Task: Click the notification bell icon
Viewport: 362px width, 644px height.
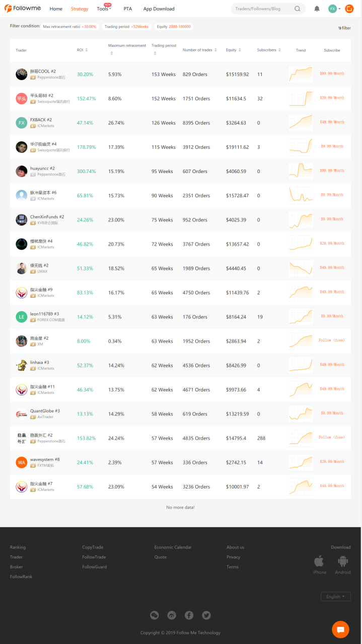Action: click(317, 9)
